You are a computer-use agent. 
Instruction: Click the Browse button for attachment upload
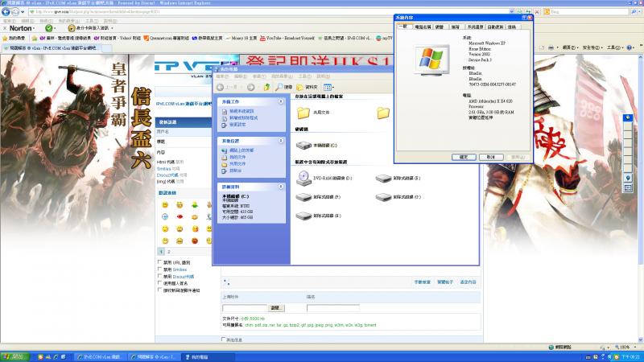pos(275,307)
